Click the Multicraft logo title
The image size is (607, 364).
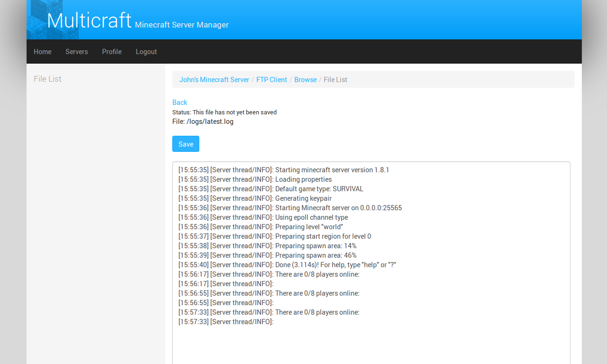pos(89,20)
